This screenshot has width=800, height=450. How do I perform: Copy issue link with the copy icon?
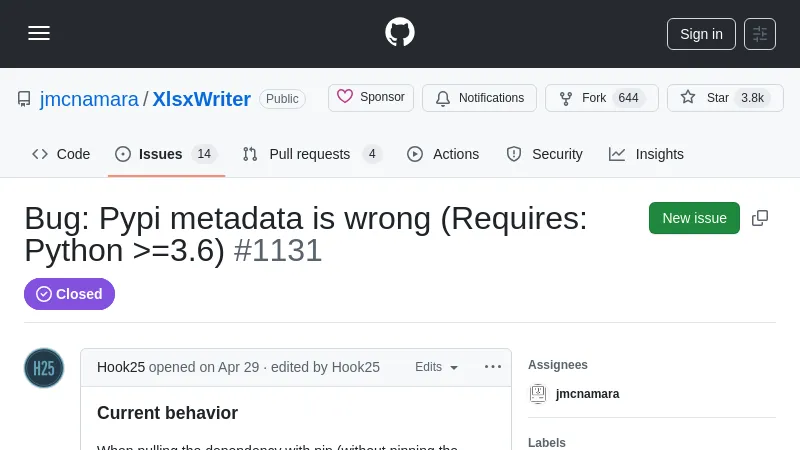760,218
